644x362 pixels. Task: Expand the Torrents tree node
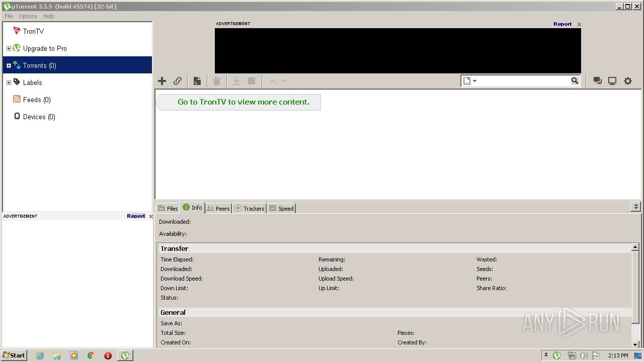9,66
